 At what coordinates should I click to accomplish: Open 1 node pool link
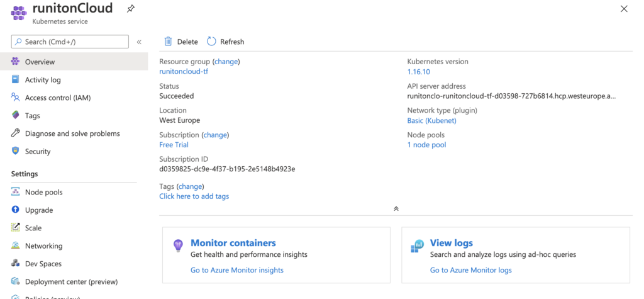[x=426, y=145]
